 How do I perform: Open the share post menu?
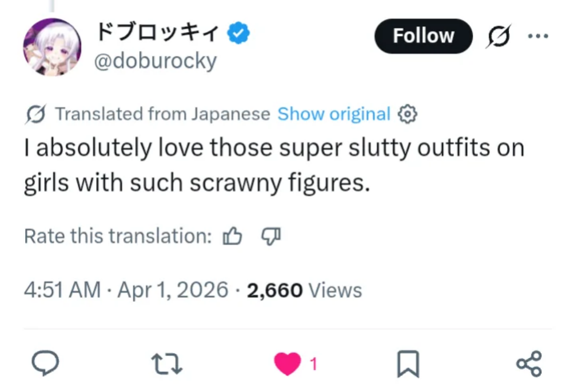(x=529, y=363)
